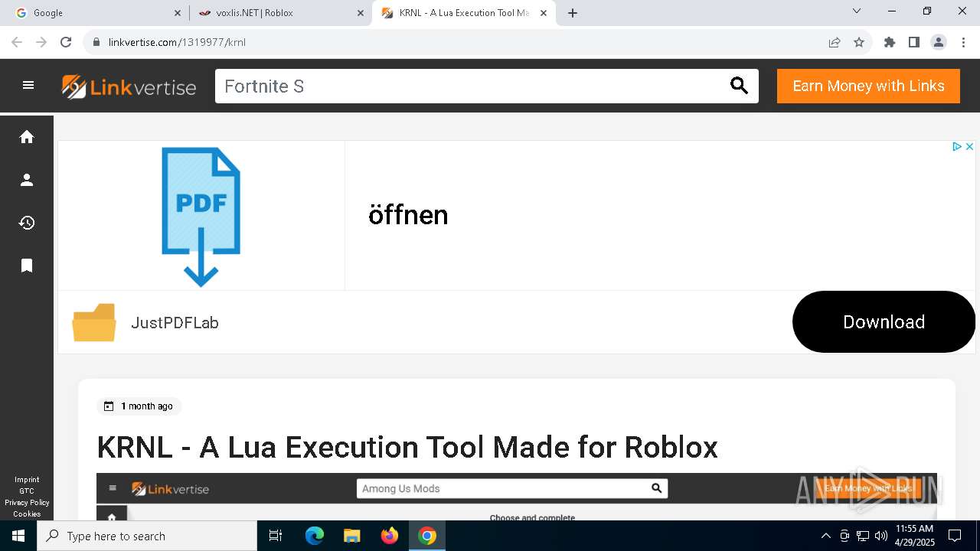Open the Home sidebar icon
Image resolution: width=980 pixels, height=551 pixels.
[x=27, y=137]
